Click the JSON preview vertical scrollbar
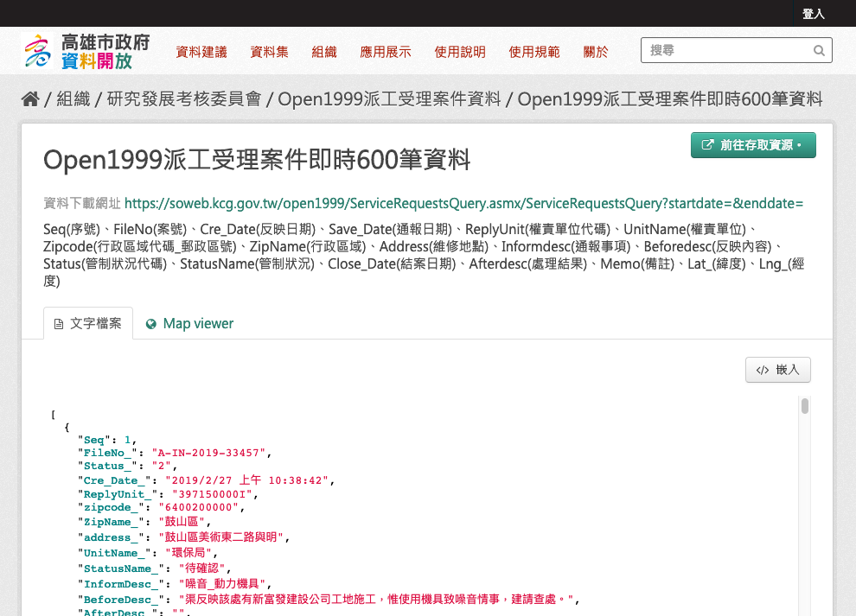The width and height of the screenshot is (856, 616). click(805, 407)
